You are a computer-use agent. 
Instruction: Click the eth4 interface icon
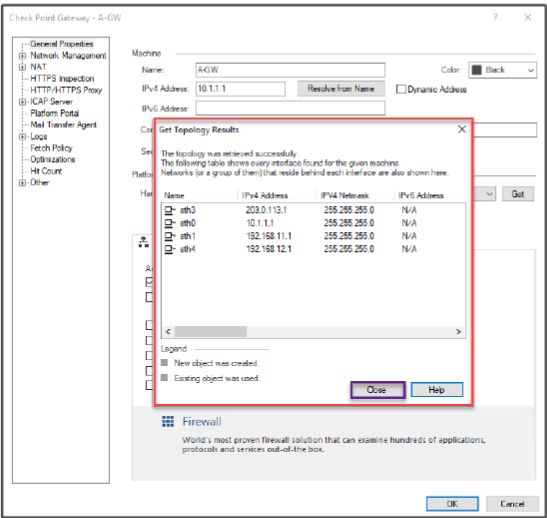coord(170,249)
